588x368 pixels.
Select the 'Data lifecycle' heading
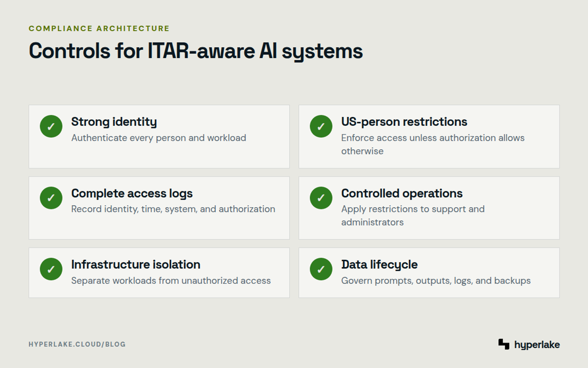(x=379, y=265)
